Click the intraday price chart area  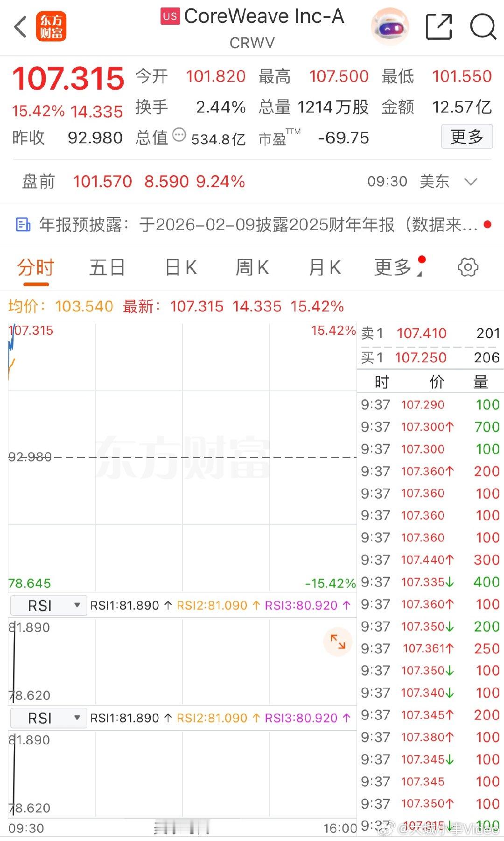point(182,457)
